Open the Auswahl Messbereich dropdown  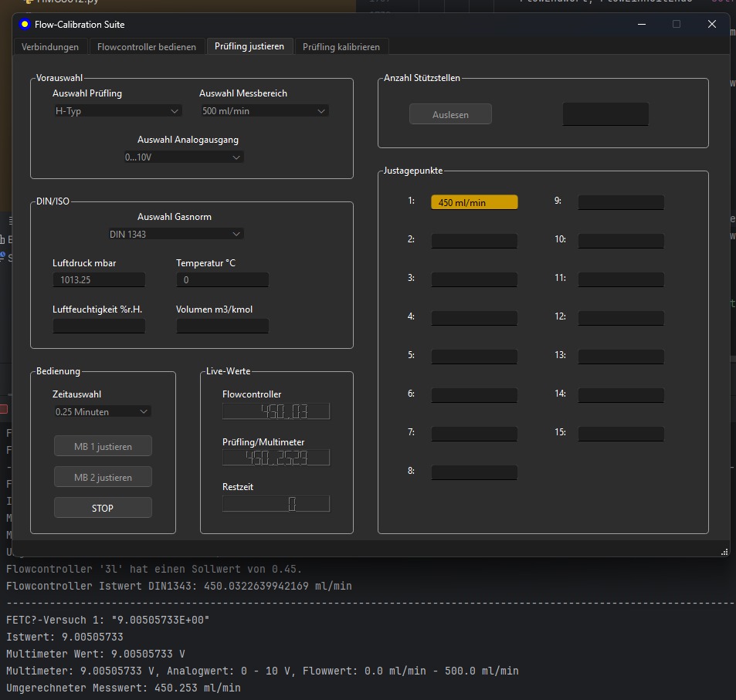click(x=264, y=111)
